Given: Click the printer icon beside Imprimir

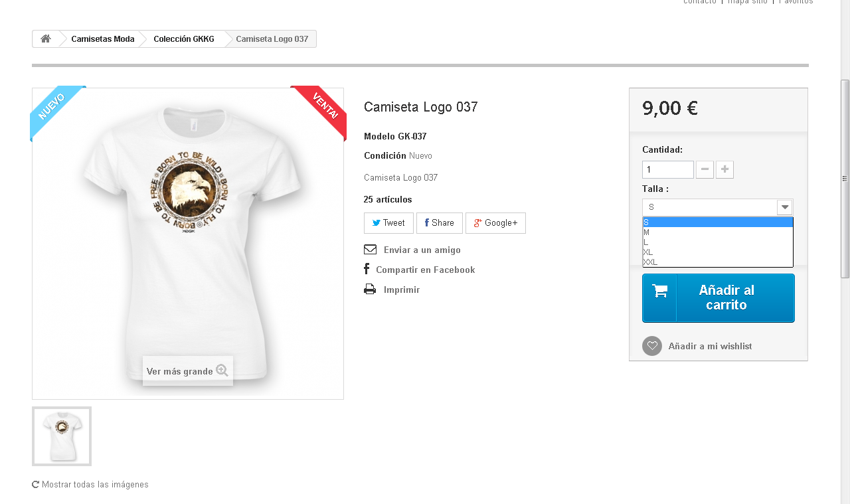Looking at the screenshot, I should pos(370,289).
